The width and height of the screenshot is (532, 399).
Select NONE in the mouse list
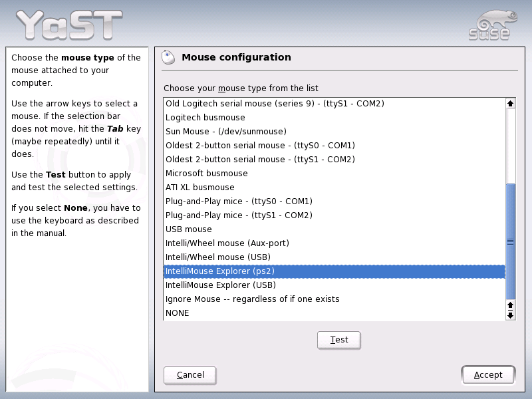click(x=334, y=313)
